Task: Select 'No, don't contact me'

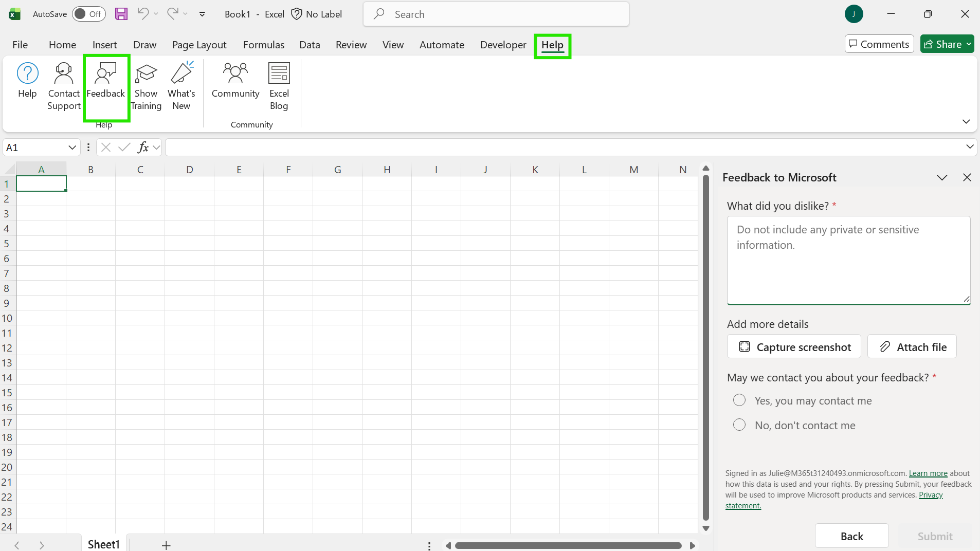Action: pyautogui.click(x=739, y=425)
